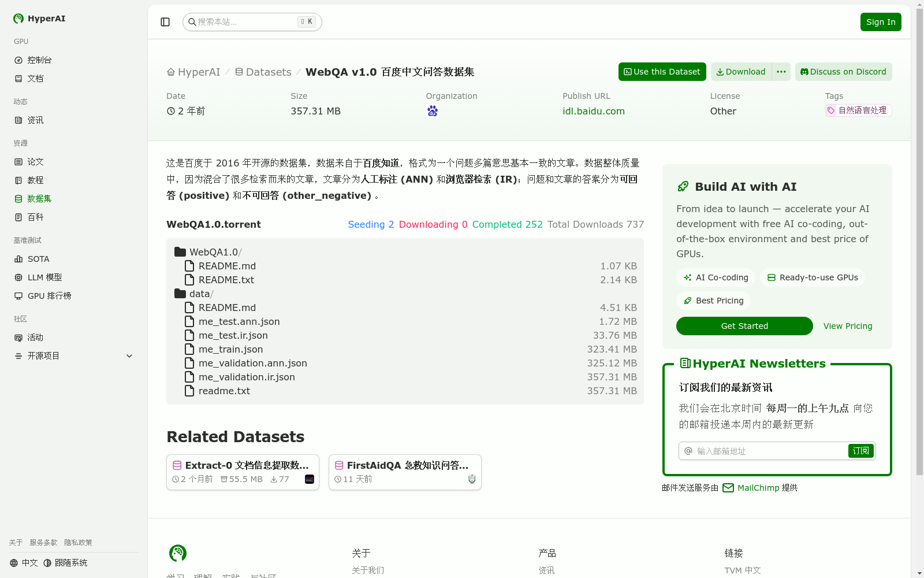Open 百科 in the sidebar

point(74,217)
